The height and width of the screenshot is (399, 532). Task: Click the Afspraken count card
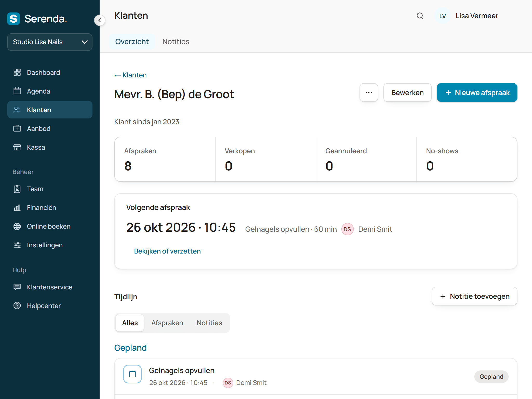[x=165, y=159]
